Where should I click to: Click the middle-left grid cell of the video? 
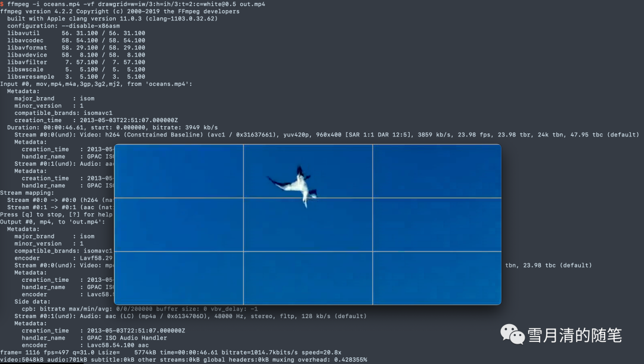click(x=178, y=224)
